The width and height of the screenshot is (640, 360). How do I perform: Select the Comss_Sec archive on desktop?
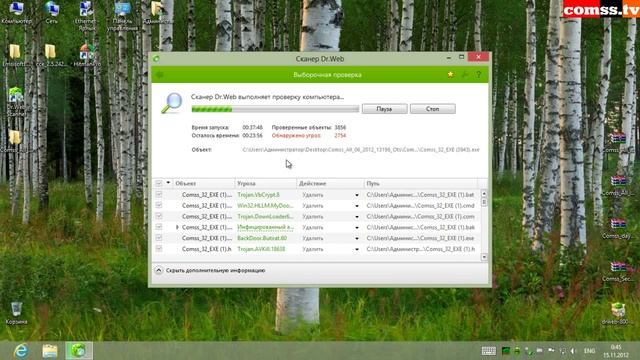point(618,271)
